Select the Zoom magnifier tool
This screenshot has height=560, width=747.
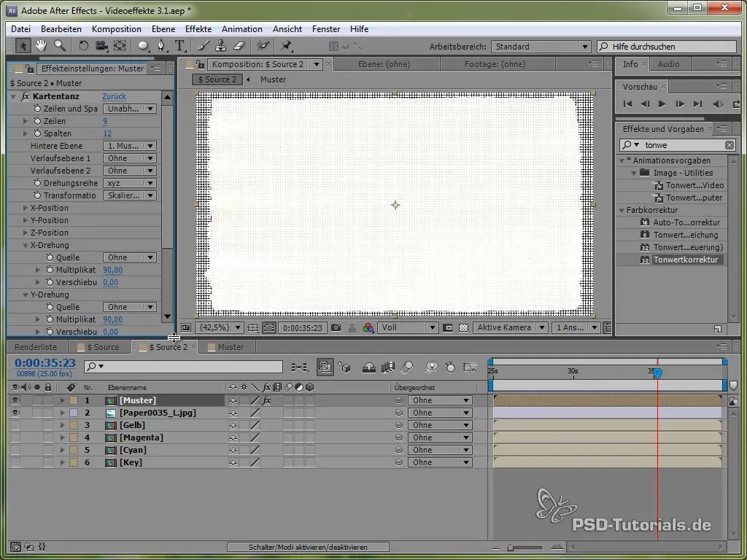[60, 46]
